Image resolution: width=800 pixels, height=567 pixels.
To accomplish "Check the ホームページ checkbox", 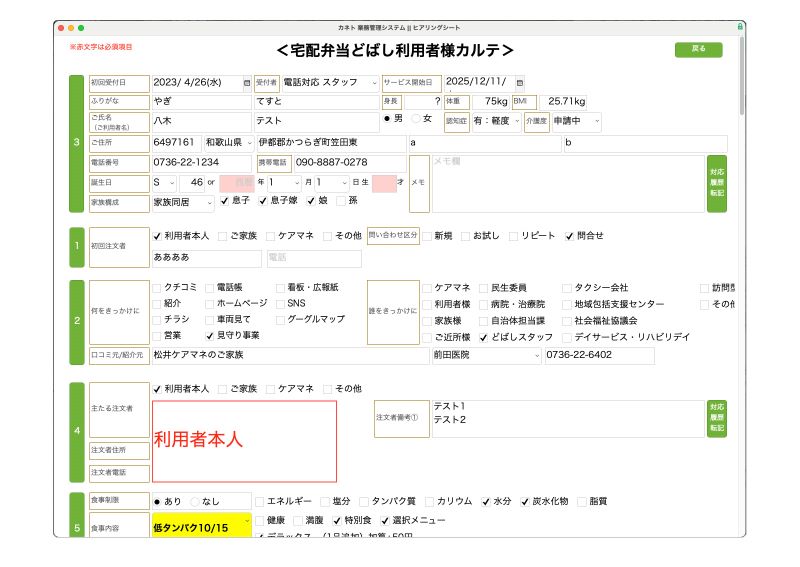I will (209, 304).
